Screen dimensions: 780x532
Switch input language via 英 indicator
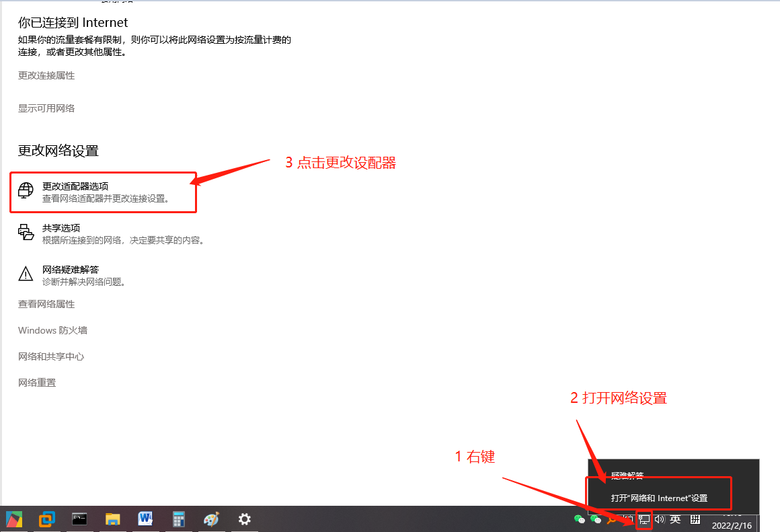click(x=675, y=519)
